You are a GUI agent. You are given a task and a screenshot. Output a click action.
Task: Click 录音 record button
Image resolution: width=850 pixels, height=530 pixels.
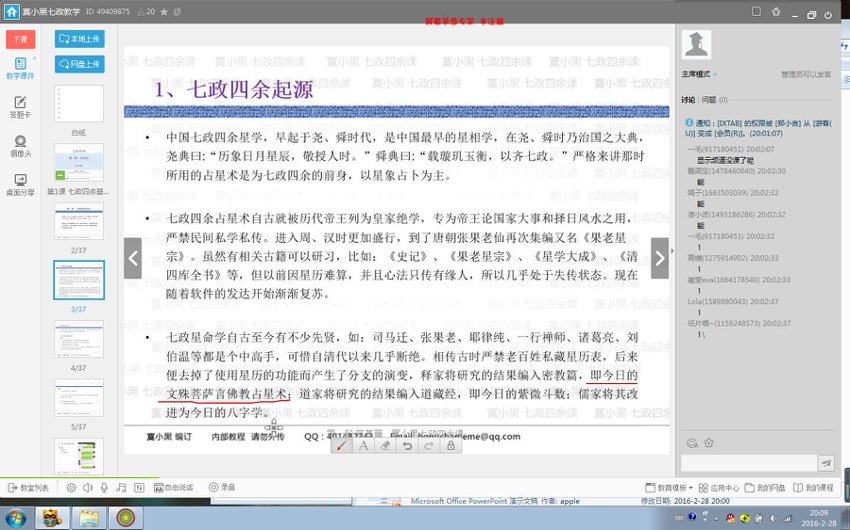pos(222,487)
